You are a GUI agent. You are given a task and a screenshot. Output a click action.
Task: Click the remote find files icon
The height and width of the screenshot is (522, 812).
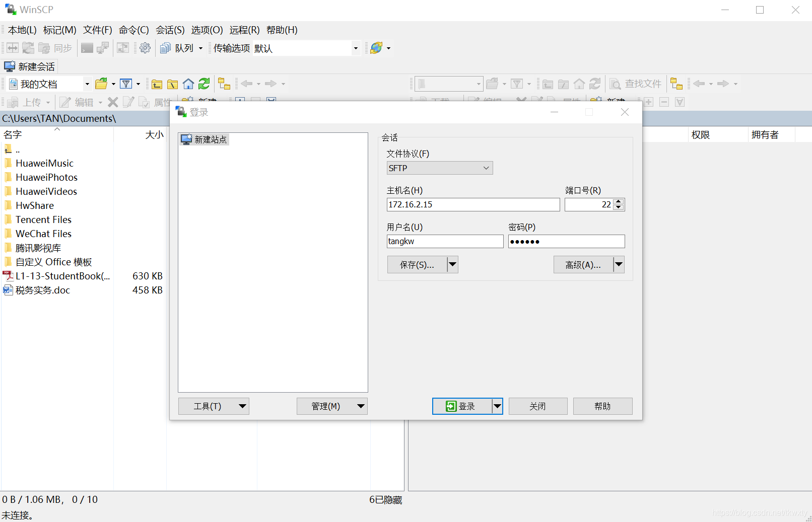pyautogui.click(x=615, y=84)
